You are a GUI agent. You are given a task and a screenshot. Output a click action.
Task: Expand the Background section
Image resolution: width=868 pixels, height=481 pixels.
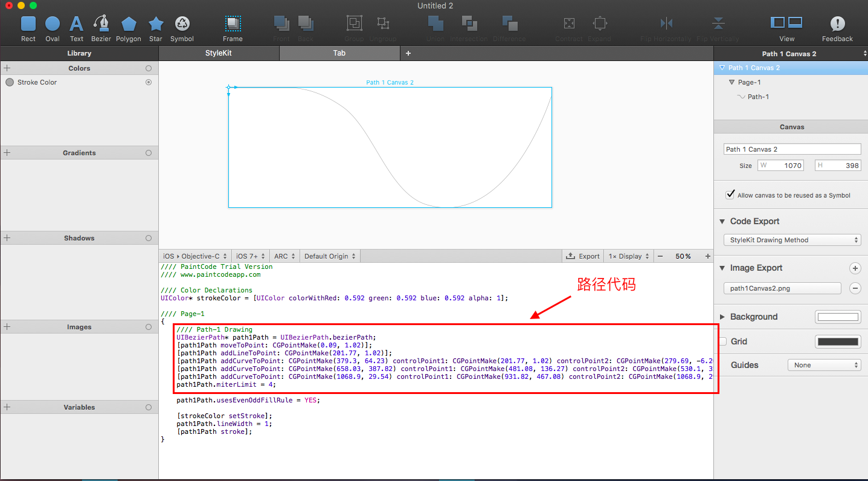723,317
